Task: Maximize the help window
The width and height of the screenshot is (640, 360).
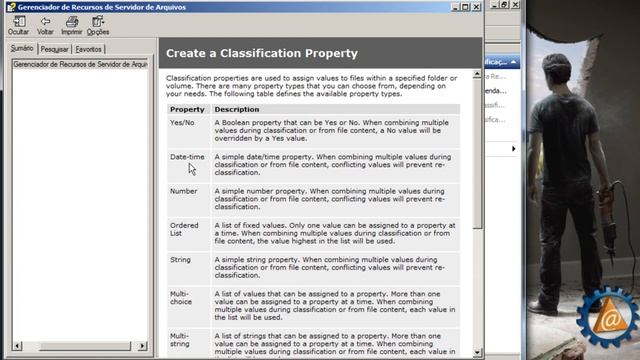Action: pyautogui.click(x=465, y=7)
